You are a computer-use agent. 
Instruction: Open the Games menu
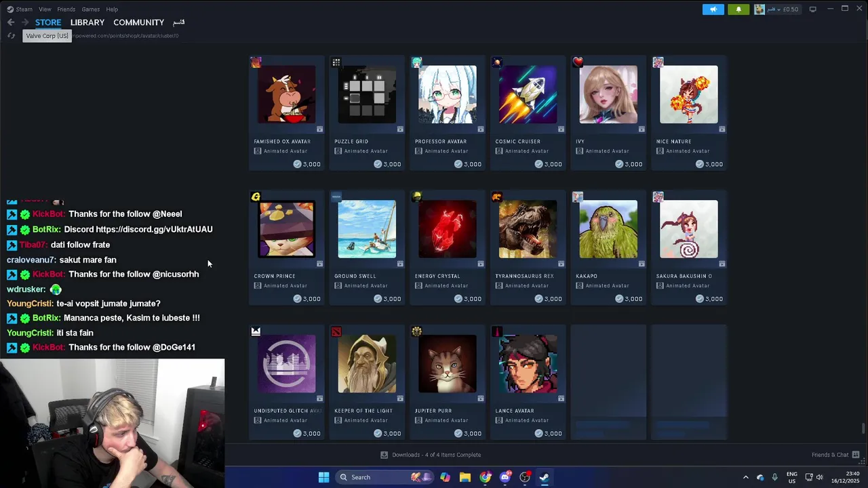90,9
